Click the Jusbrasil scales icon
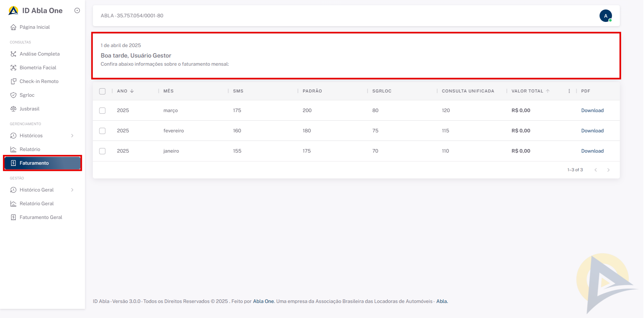 point(13,109)
